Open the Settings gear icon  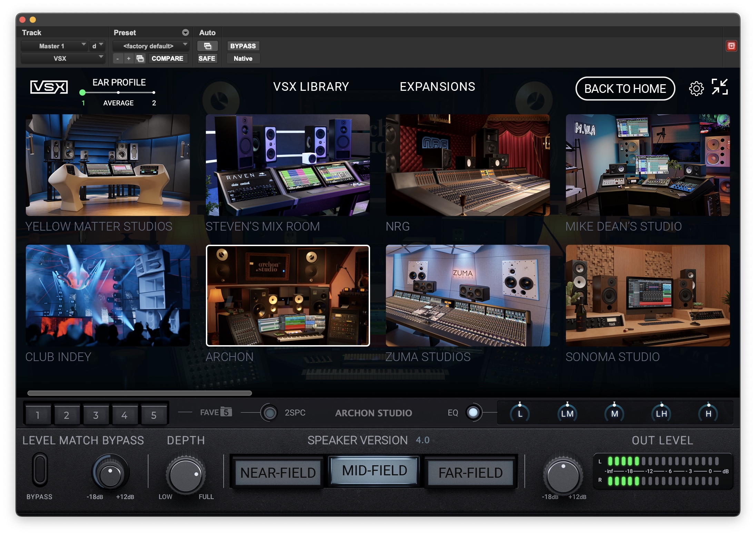(697, 88)
